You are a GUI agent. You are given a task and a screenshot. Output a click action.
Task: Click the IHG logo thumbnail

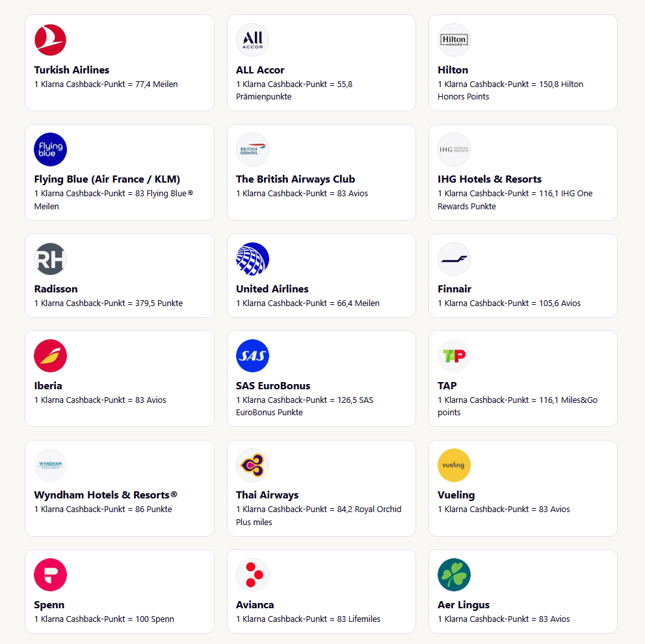pyautogui.click(x=454, y=149)
